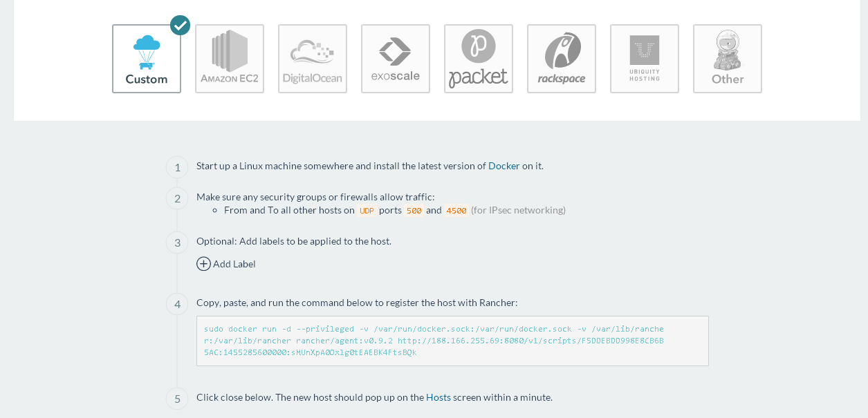Choose the Other provider tile
This screenshot has width=868, height=418.
[728, 59]
